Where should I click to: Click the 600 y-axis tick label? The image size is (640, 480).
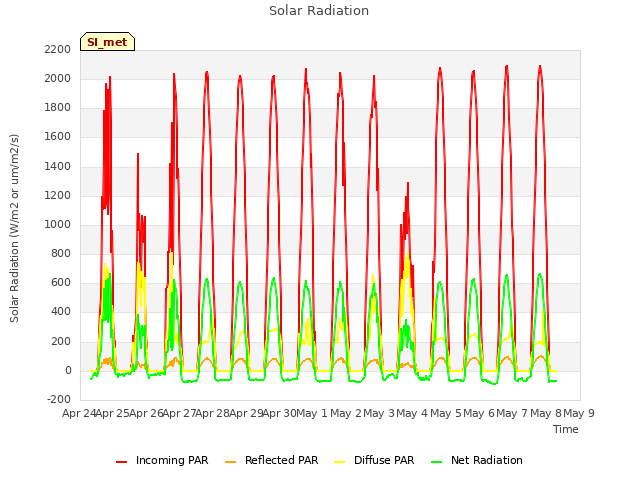61,283
